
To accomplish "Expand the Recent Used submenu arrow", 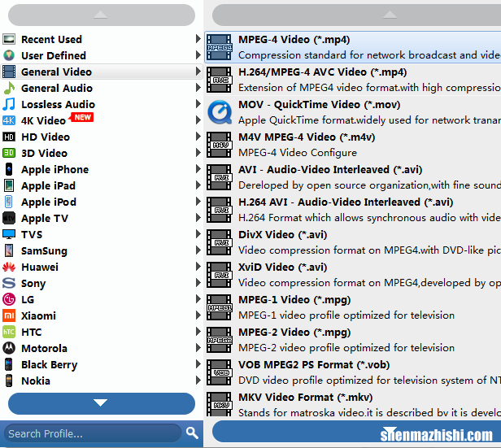I will pos(198,39).
